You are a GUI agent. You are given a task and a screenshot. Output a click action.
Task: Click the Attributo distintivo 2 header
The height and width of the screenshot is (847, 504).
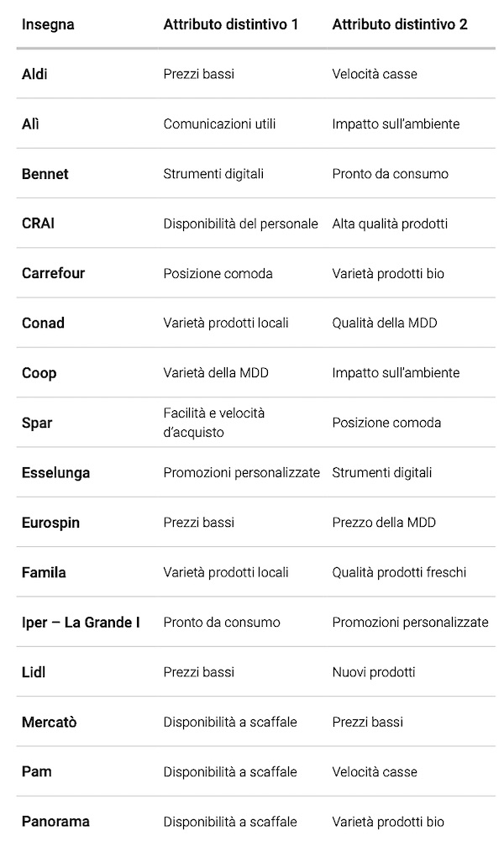click(400, 24)
